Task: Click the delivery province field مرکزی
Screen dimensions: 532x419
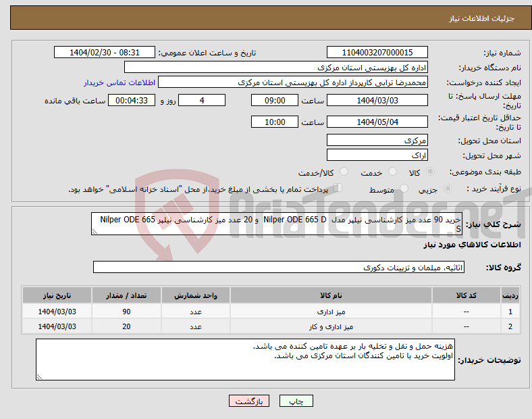Action: 377,140
